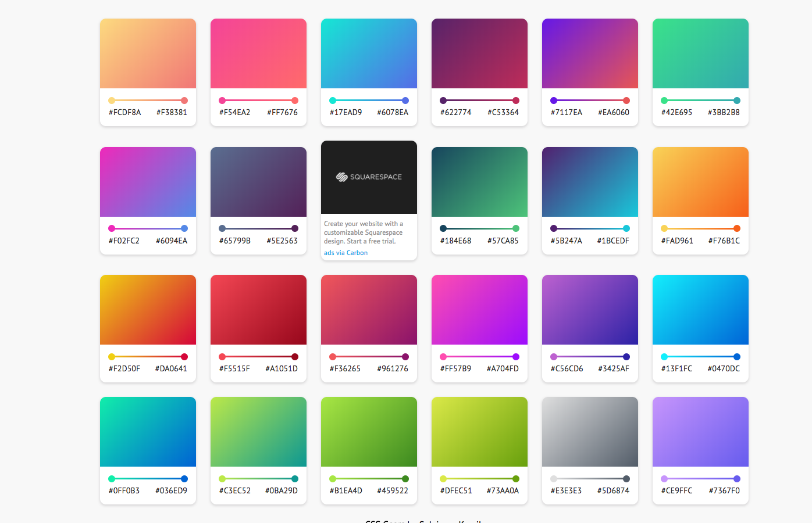The width and height of the screenshot is (812, 523).
Task: Open the #C3EC52 to #0BA29D gradient preview
Action: (258, 432)
